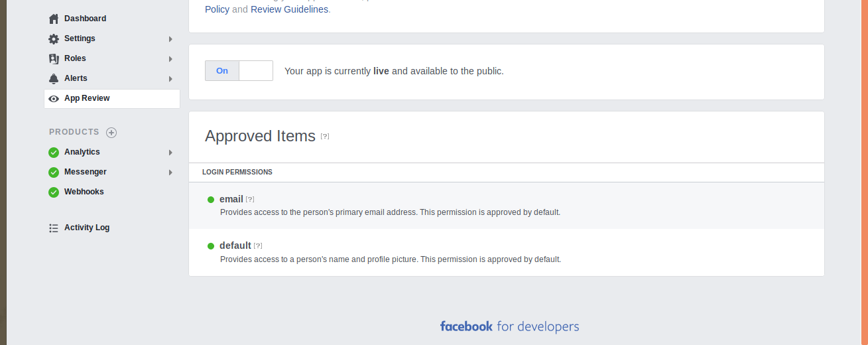868x345 pixels.
Task: Click the green check next to Analytics
Action: click(x=54, y=152)
